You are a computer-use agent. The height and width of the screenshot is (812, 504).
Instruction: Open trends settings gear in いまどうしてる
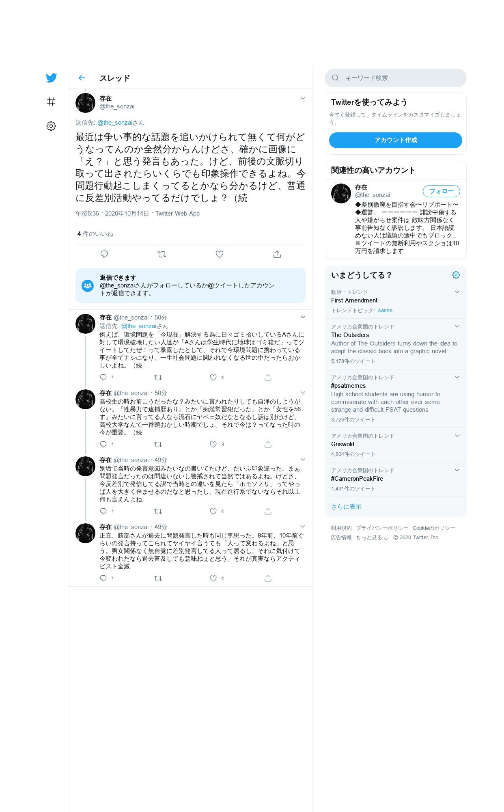(x=456, y=275)
